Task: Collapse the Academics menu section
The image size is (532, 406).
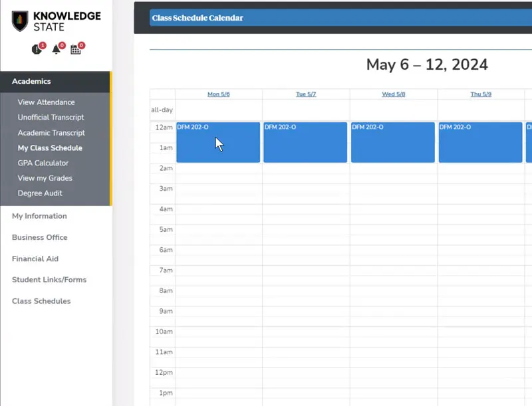Action: [x=31, y=82]
